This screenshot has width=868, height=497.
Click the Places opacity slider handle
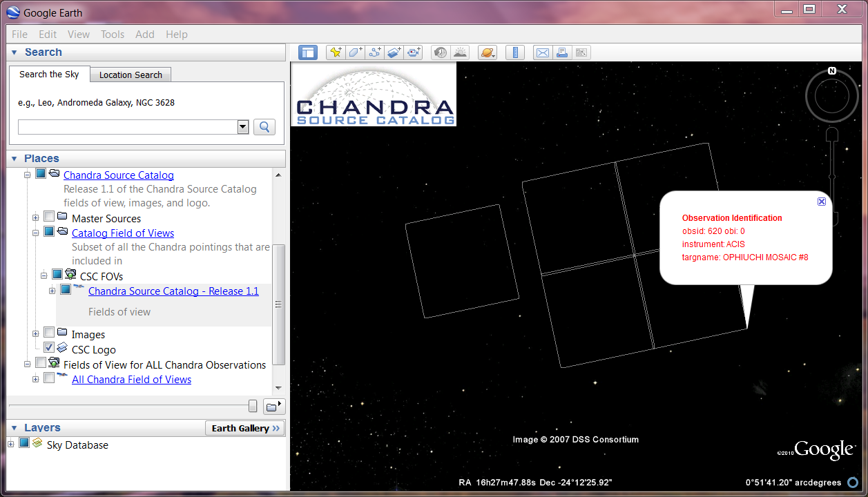tap(253, 406)
